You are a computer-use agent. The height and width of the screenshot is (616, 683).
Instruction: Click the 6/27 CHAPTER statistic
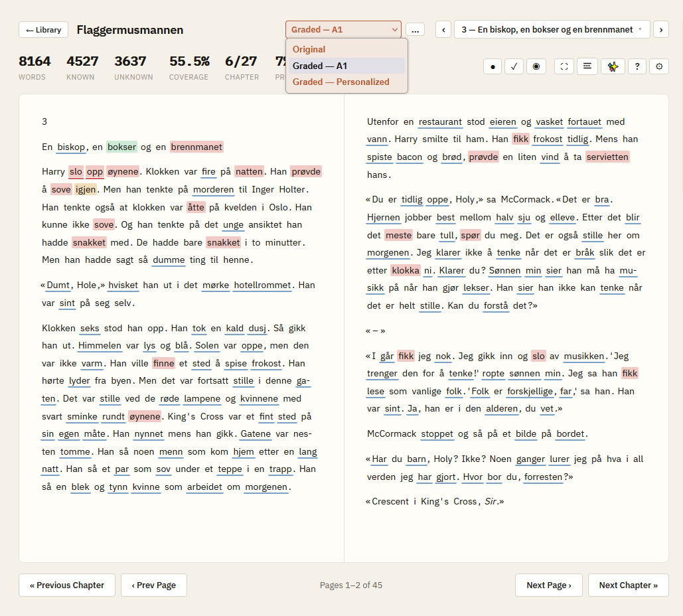[x=242, y=68]
